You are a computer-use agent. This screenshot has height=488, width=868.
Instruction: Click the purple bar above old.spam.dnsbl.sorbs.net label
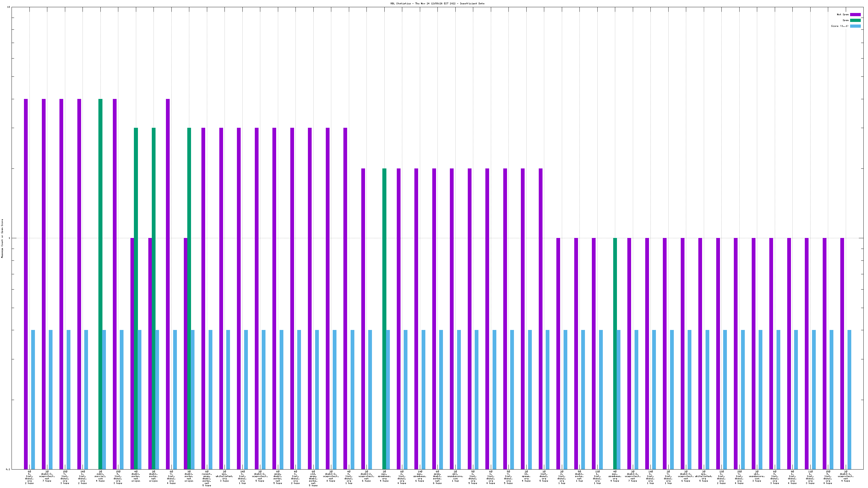coord(310,296)
